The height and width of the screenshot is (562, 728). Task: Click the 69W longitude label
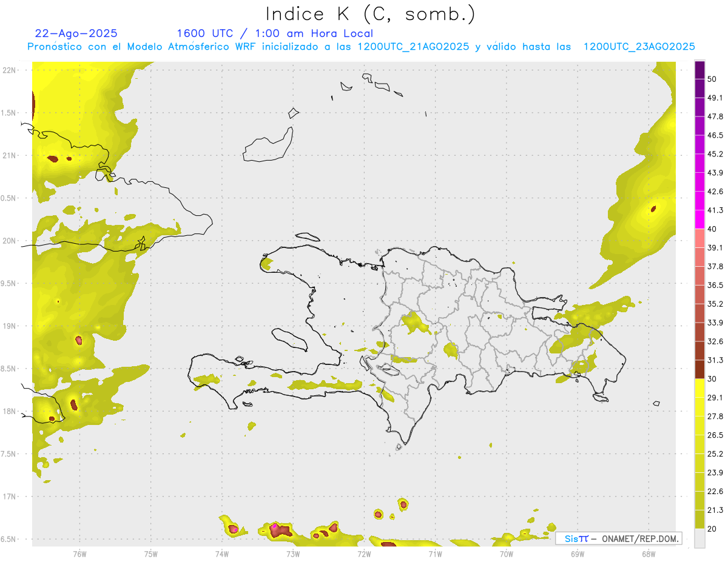click(x=578, y=554)
